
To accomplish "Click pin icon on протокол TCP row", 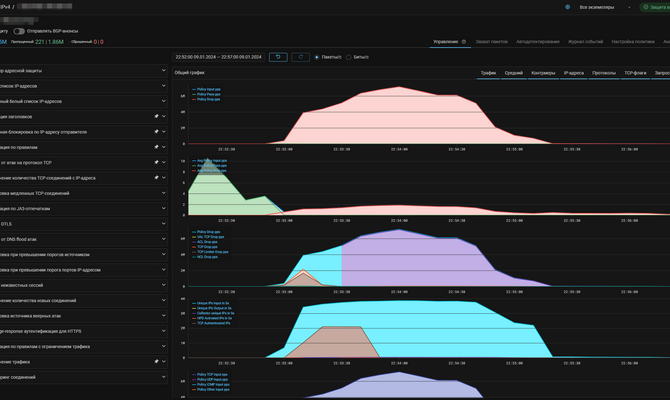I will 155,162.
